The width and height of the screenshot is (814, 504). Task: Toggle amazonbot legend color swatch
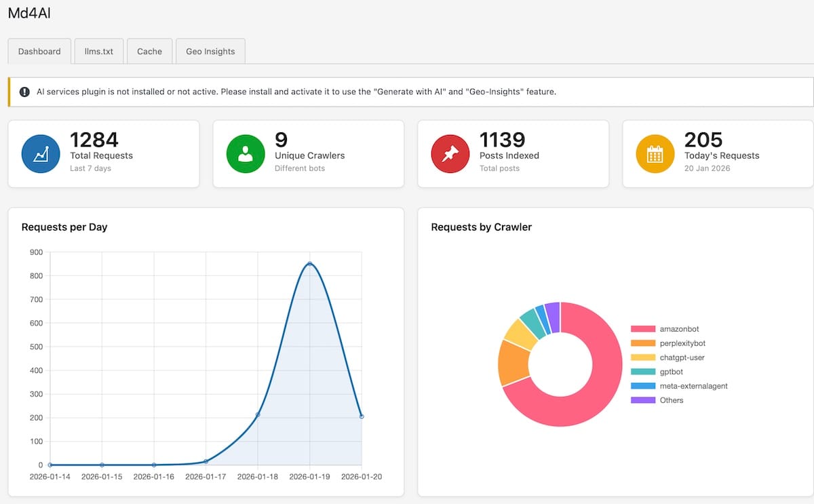coord(642,329)
